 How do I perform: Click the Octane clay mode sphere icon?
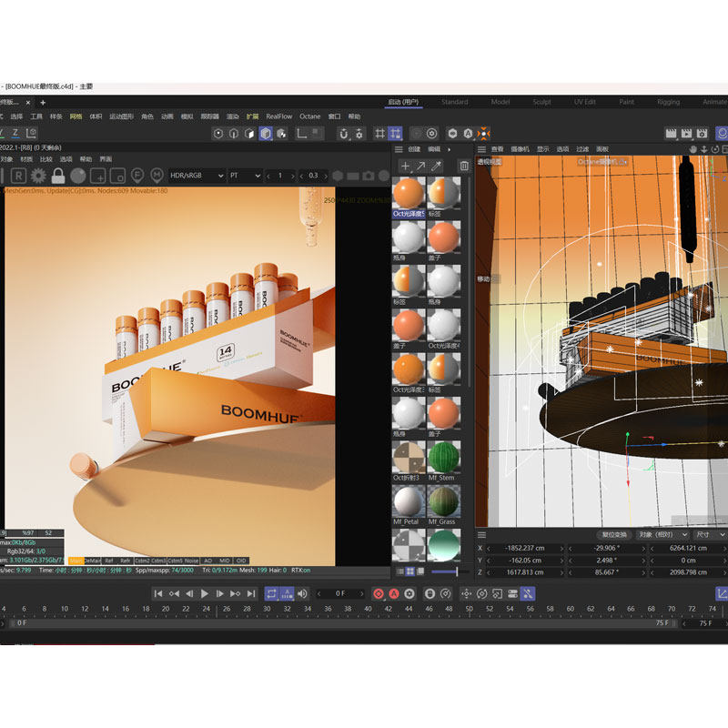[x=78, y=176]
